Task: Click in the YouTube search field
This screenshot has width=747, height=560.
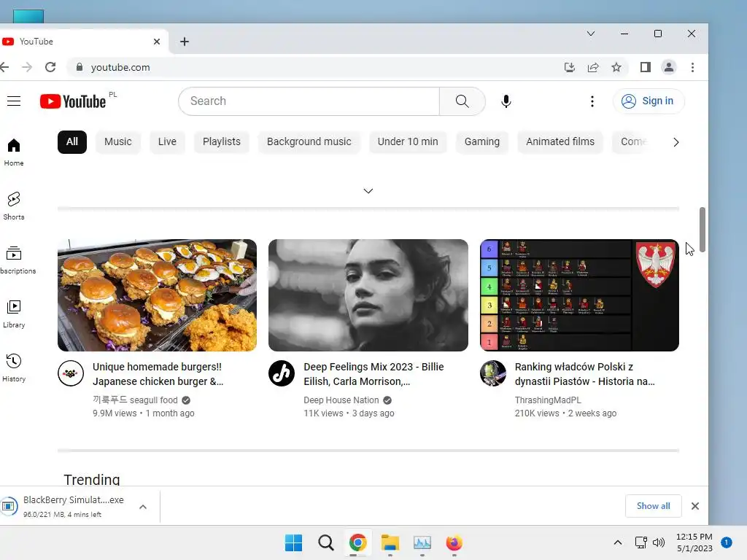Action: click(x=309, y=101)
